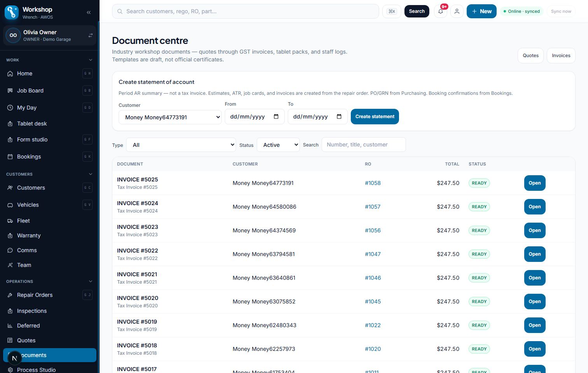The width and height of the screenshot is (588, 373).
Task: Open Inspections from the sidebar menu
Action: click(50, 311)
